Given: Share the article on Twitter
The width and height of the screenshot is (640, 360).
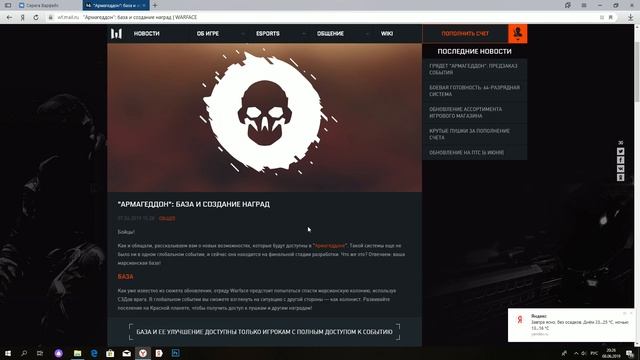Looking at the screenshot, I should [x=620, y=151].
